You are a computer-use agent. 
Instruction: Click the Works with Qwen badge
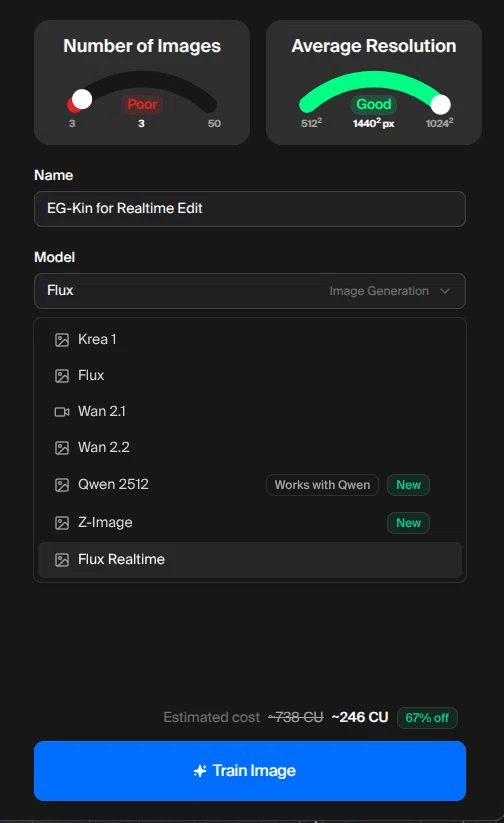coord(322,485)
